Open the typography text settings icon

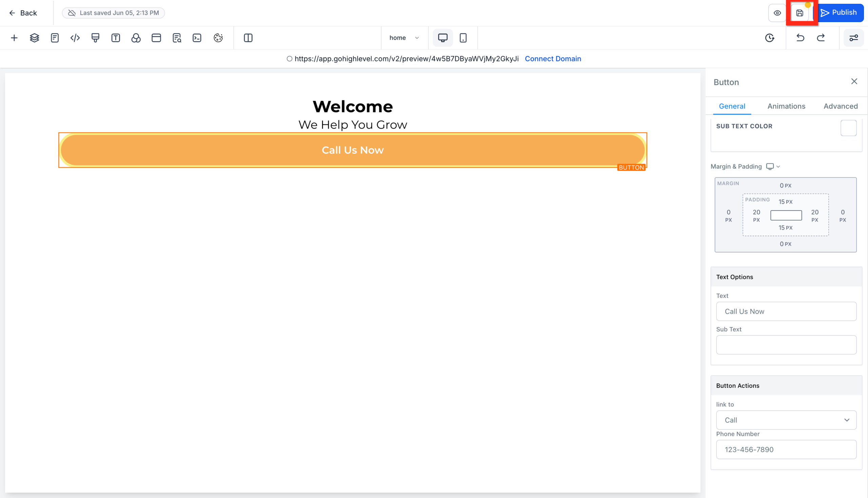click(x=116, y=38)
